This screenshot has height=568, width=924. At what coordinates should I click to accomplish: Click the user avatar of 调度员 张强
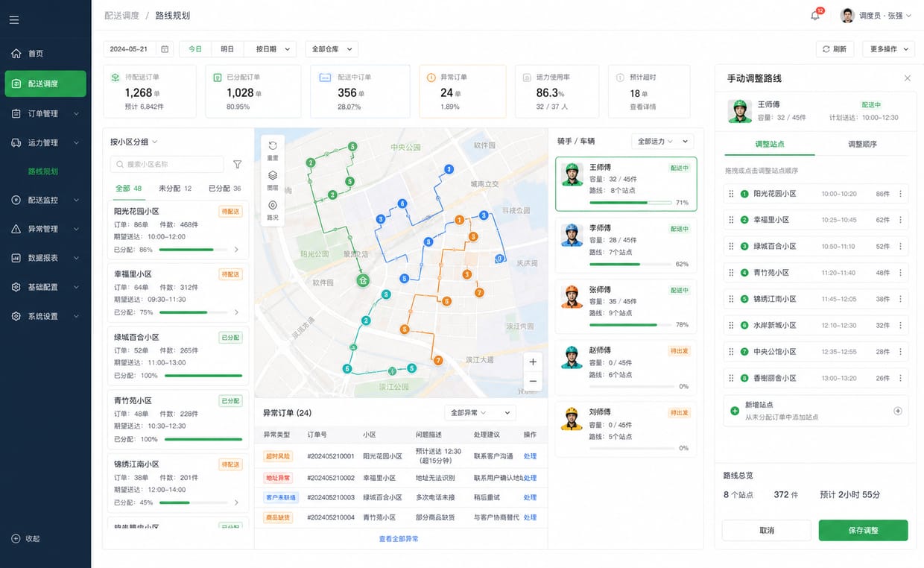pos(847,16)
